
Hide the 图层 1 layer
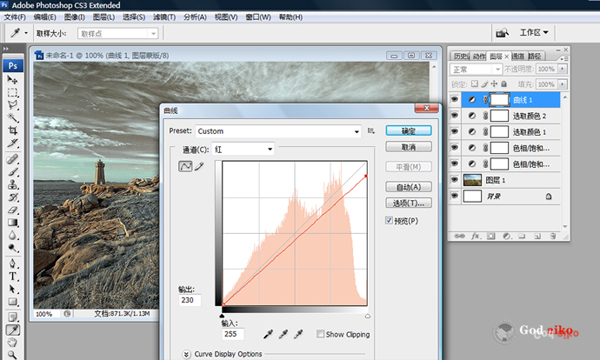[x=455, y=179]
